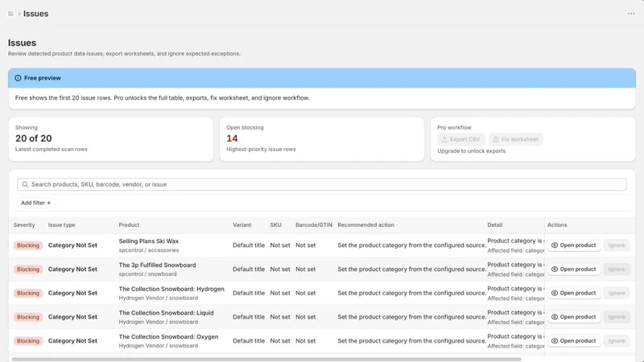Image resolution: width=644 pixels, height=362 pixels.
Task: Click the Issues breadcrumb label
Action: [35, 14]
